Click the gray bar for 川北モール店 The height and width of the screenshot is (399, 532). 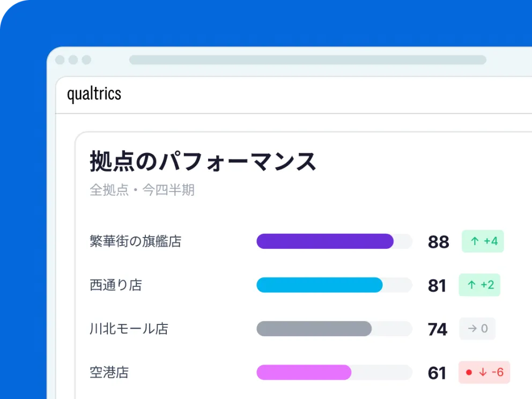(x=314, y=328)
